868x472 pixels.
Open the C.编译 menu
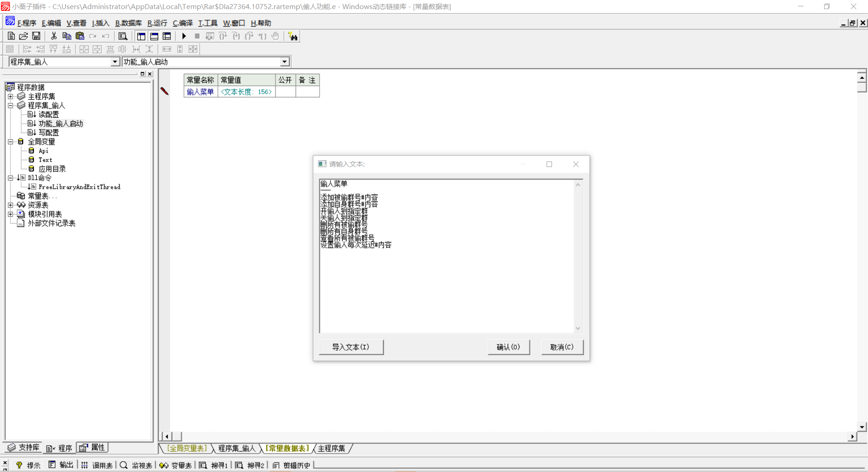(183, 23)
